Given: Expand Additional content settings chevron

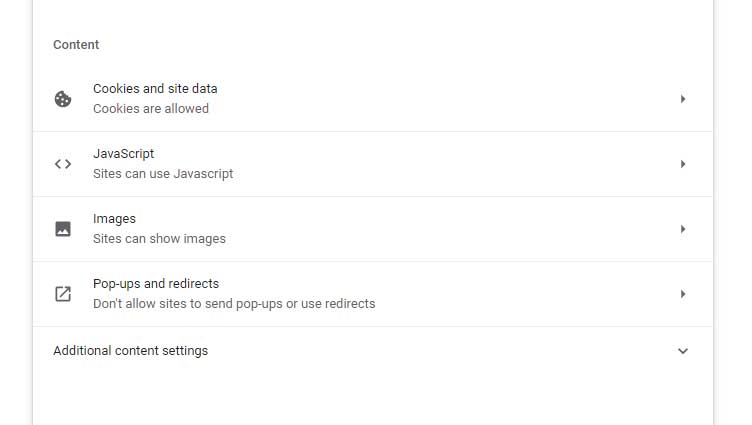Looking at the screenshot, I should 682,351.
